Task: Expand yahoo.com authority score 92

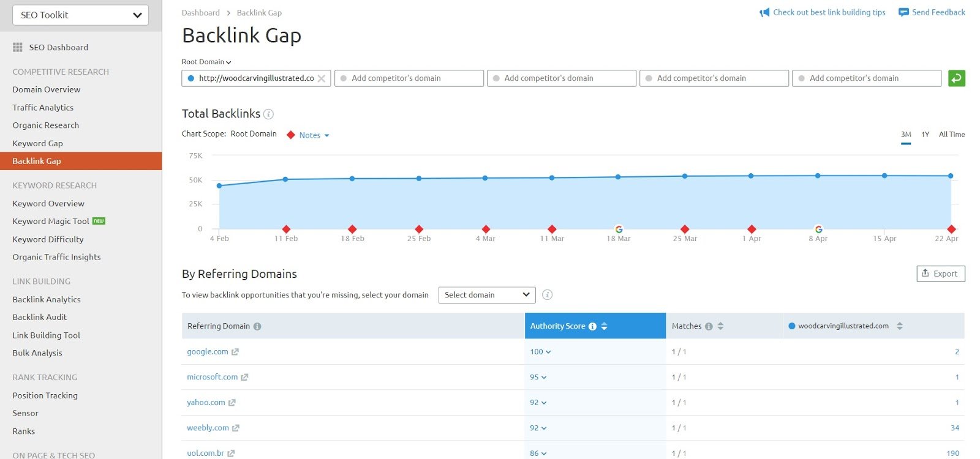Action: (x=538, y=403)
